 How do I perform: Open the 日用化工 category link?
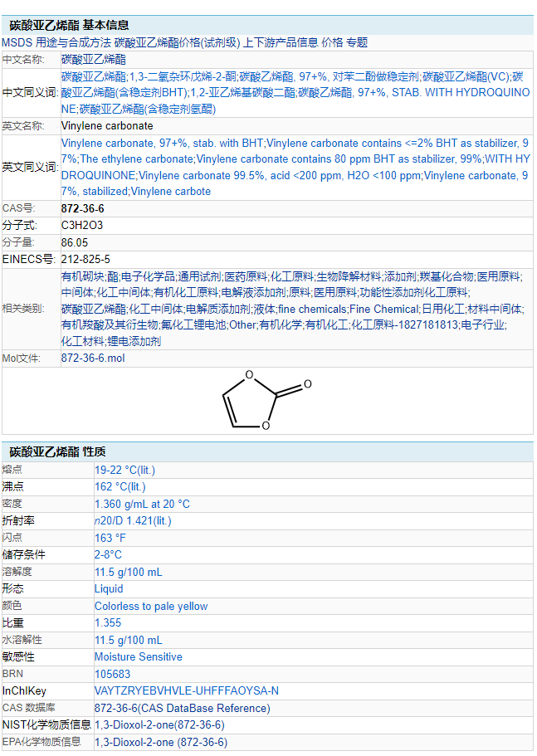coord(443,309)
